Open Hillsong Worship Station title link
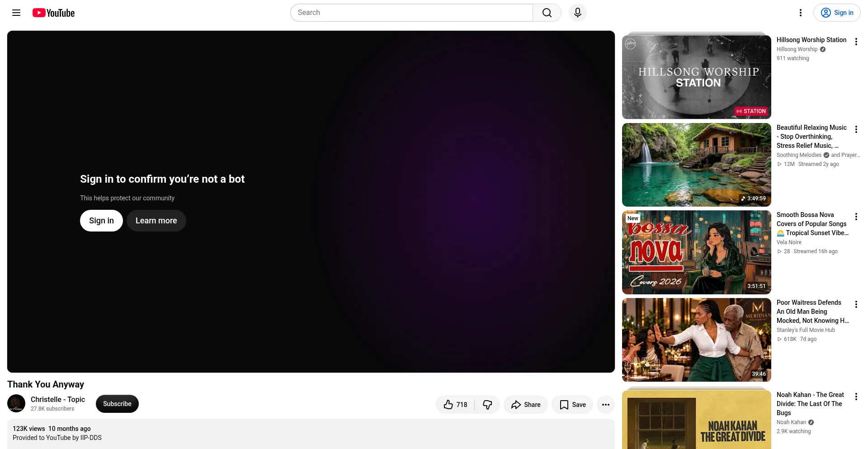This screenshot has width=868, height=449. point(811,40)
